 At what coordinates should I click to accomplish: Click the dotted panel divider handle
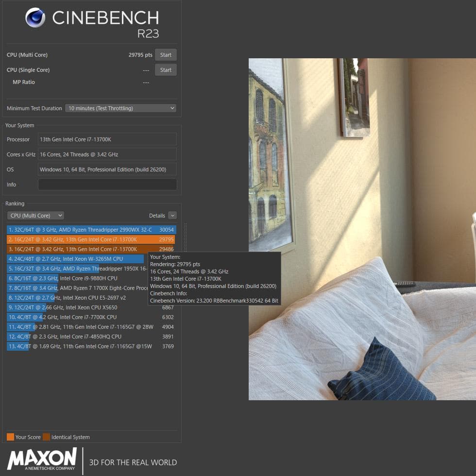pyautogui.click(x=185, y=238)
